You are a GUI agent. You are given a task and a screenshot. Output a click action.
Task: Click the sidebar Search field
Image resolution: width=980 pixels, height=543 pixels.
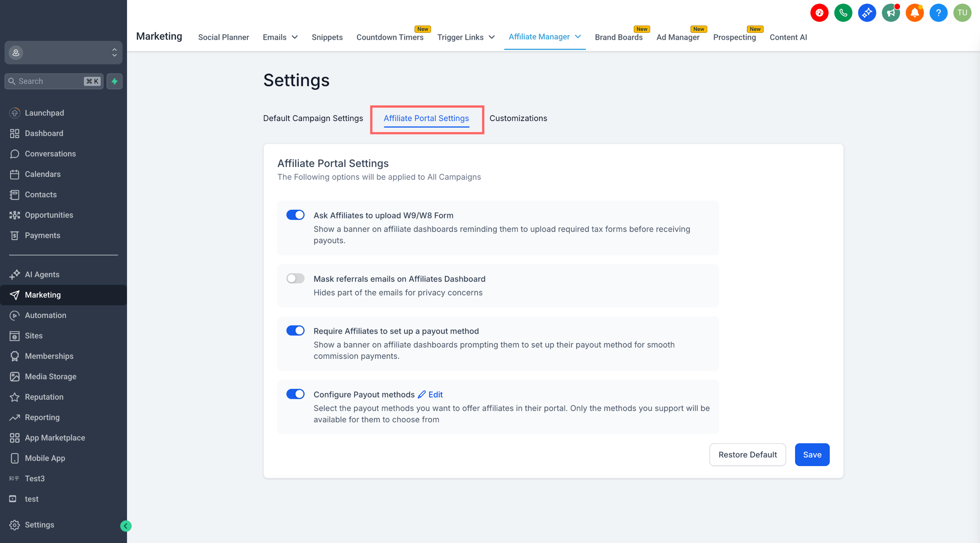click(x=50, y=81)
